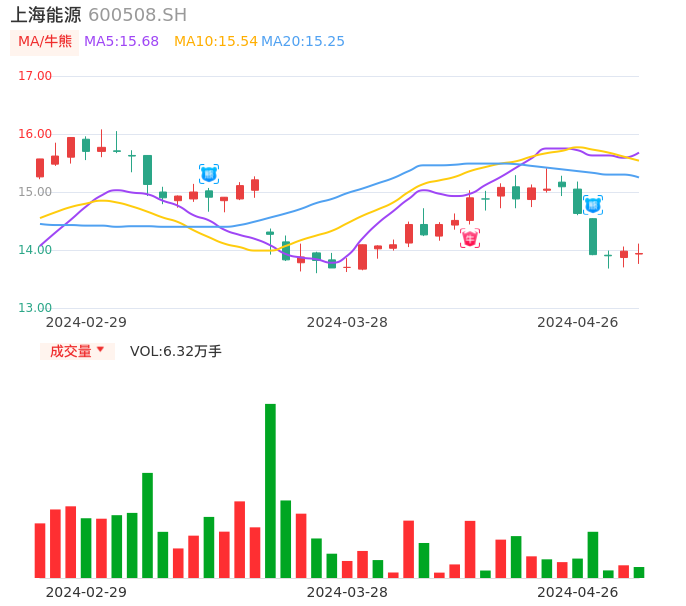The image size is (686, 606).
Task: Click the 17.00 price axis label
Action: [35, 76]
